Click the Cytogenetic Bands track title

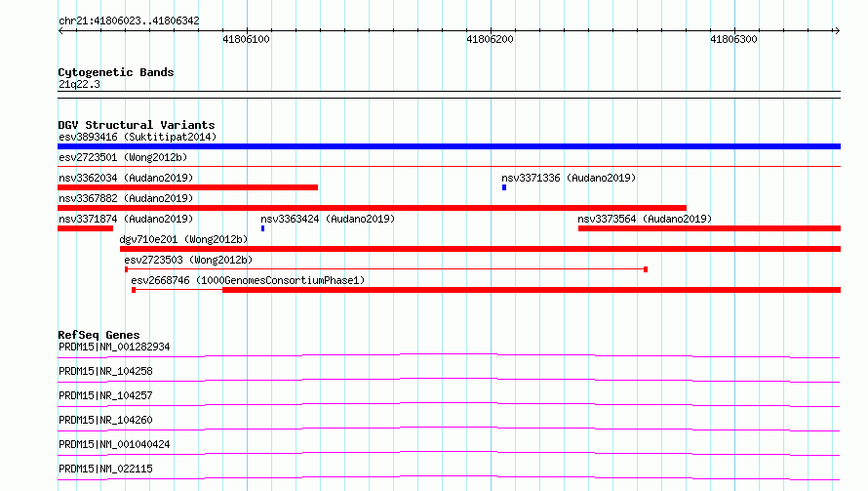tap(116, 72)
